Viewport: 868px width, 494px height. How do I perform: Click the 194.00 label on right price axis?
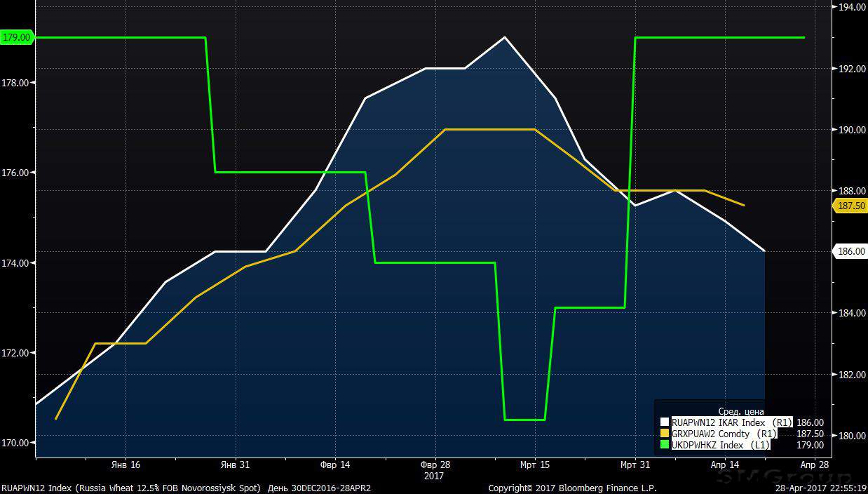tap(850, 8)
